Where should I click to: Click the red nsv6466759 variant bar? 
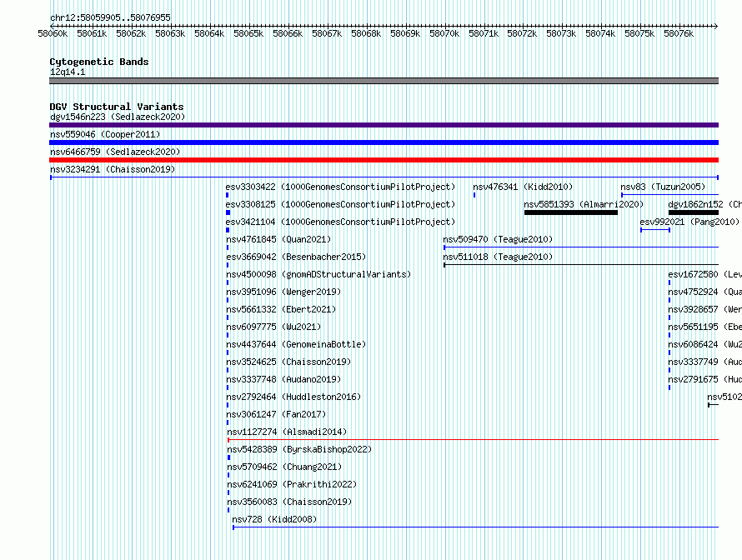coord(384,160)
